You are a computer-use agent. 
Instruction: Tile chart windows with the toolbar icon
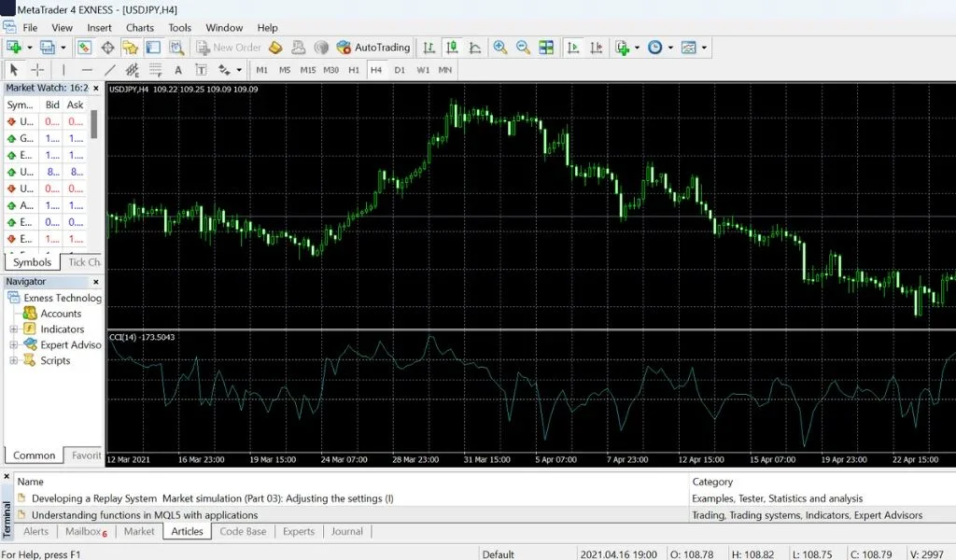(546, 47)
